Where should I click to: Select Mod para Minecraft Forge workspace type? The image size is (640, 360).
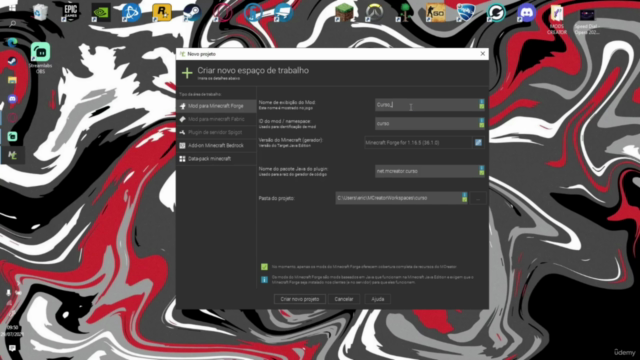[x=217, y=106]
